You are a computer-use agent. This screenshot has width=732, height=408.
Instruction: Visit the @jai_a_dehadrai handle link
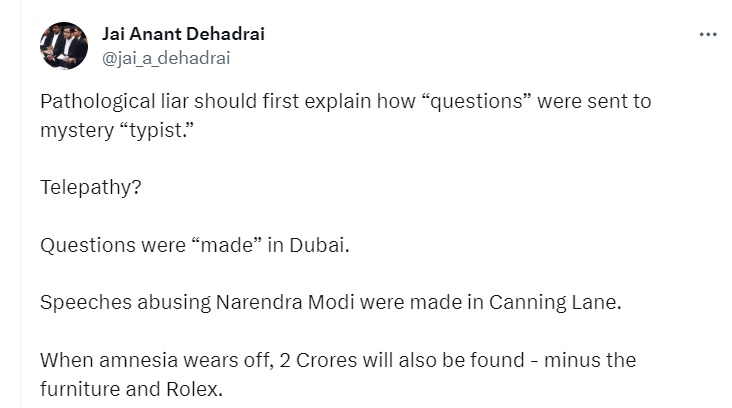[x=166, y=58]
